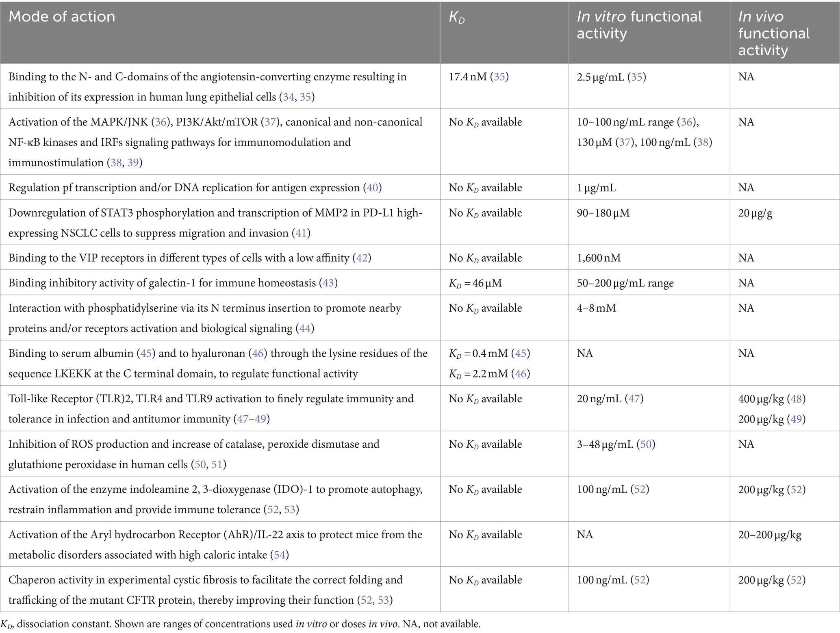Open citation 38 next to 100 ng/mL
The image size is (840, 633).
point(703,142)
